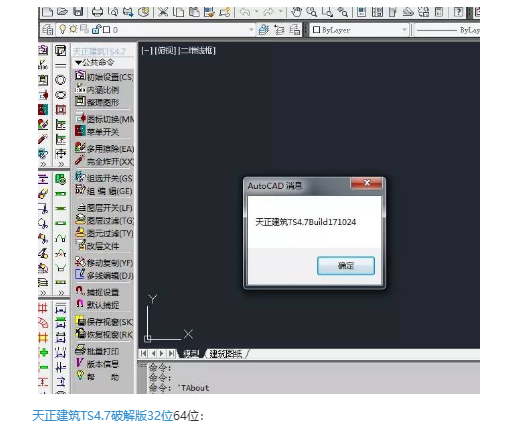
Task: Click 组选开关(GS) menu entry
Action: [x=104, y=178]
